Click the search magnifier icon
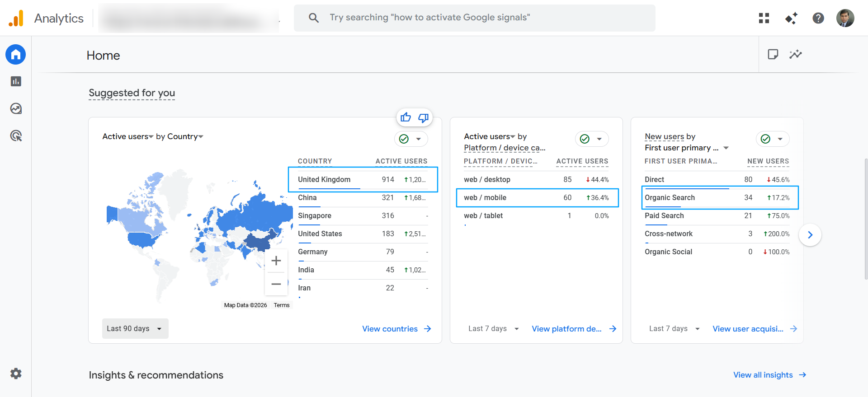The width and height of the screenshot is (868, 397). 314,18
